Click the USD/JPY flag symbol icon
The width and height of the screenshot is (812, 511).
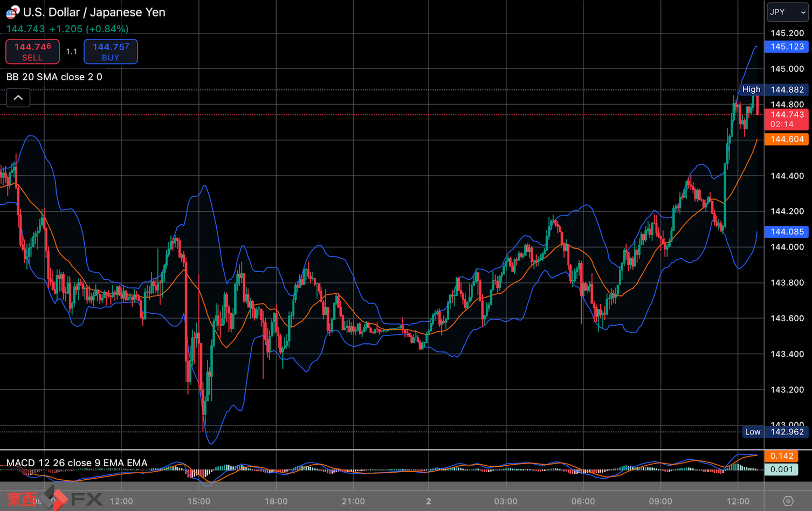(12, 12)
